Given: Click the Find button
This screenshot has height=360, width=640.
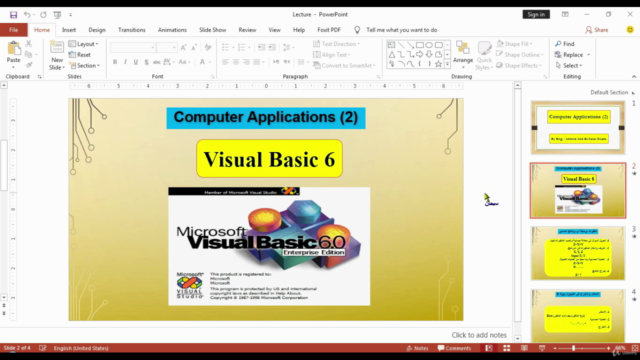Looking at the screenshot, I should pos(564,44).
